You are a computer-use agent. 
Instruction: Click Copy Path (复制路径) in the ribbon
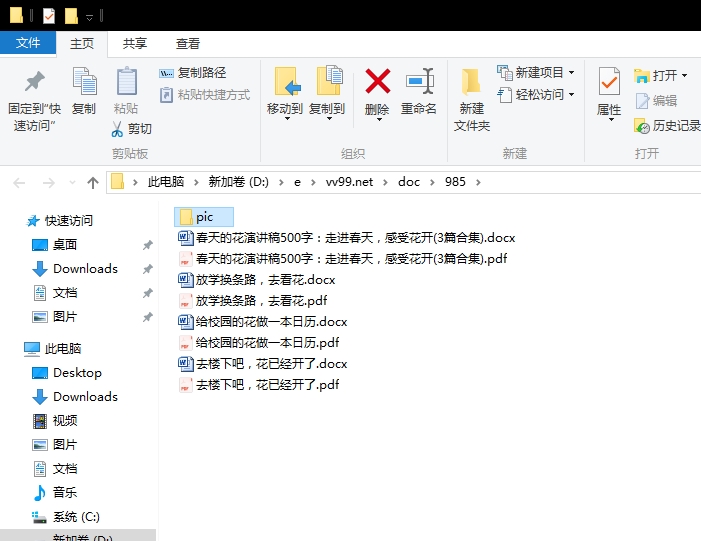[193, 72]
